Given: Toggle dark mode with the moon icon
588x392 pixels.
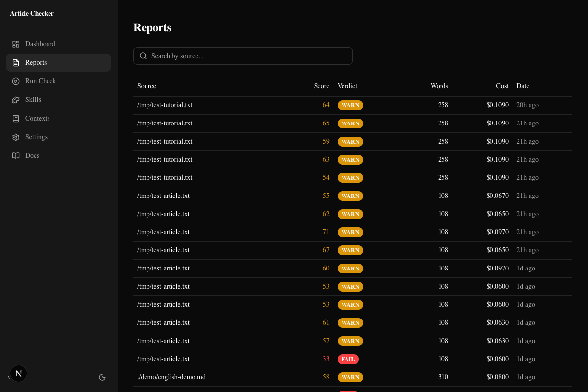Looking at the screenshot, I should (x=102, y=377).
